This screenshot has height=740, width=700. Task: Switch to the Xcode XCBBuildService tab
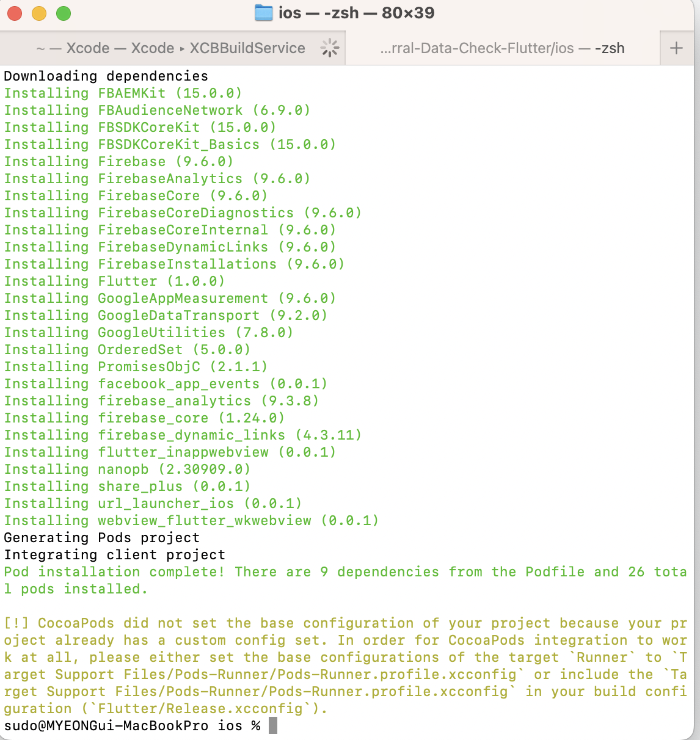coord(173,48)
